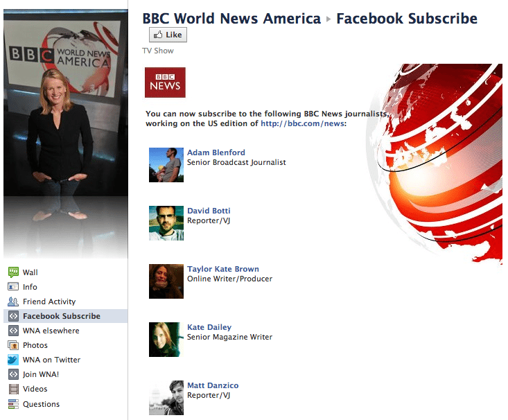
Task: Click David Botti's profile photo
Action: tap(166, 223)
